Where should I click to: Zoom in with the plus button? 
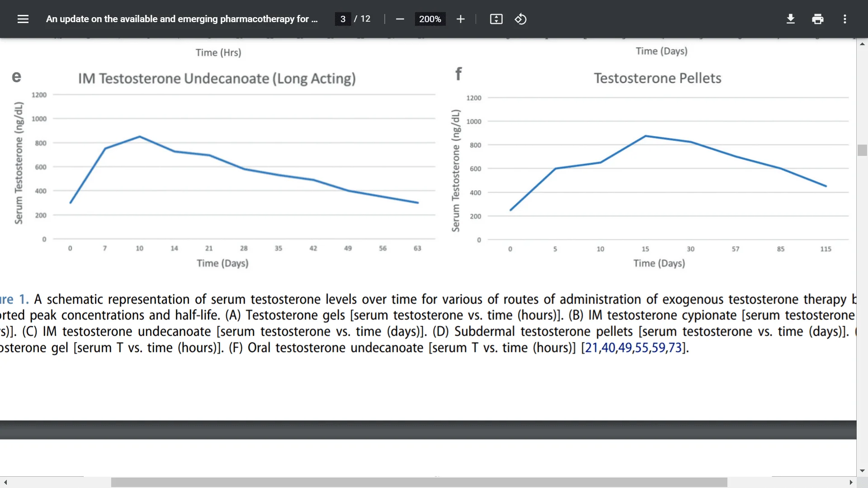(x=461, y=19)
